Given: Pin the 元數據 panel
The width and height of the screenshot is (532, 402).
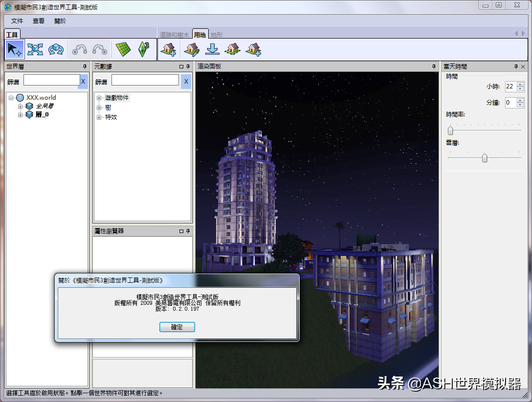Looking at the screenshot, I should (x=188, y=66).
